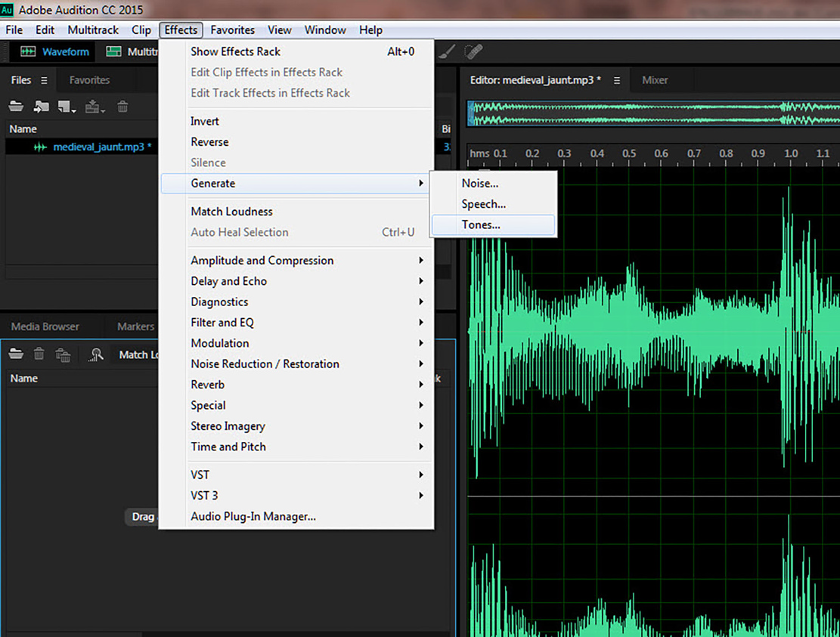Viewport: 840px width, 637px height.
Task: Expand Filter and EQ submenu
Action: coord(297,322)
